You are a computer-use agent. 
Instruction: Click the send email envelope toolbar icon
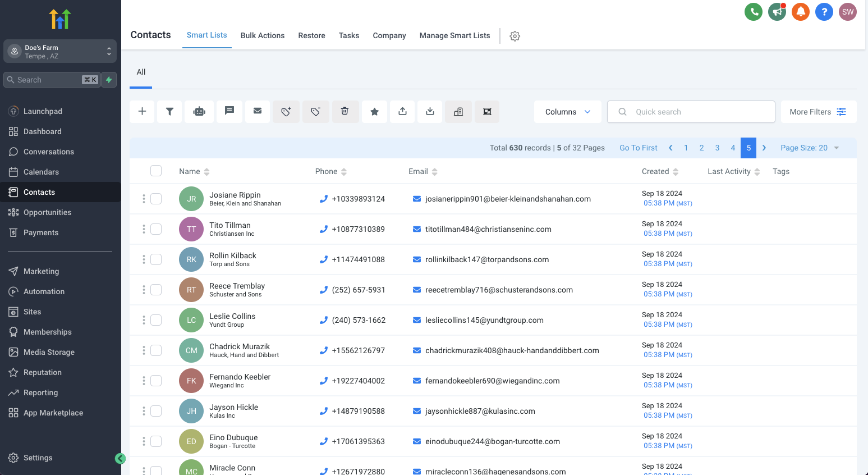tap(258, 111)
